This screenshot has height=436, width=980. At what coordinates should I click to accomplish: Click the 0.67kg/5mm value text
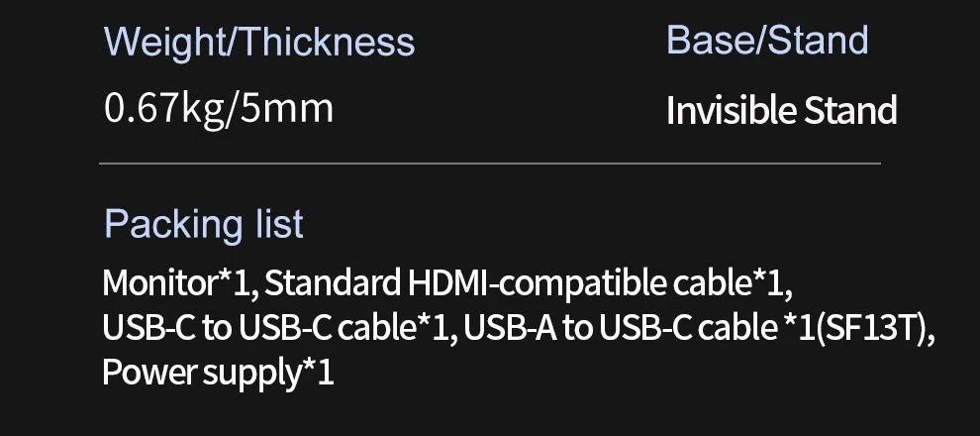(219, 109)
